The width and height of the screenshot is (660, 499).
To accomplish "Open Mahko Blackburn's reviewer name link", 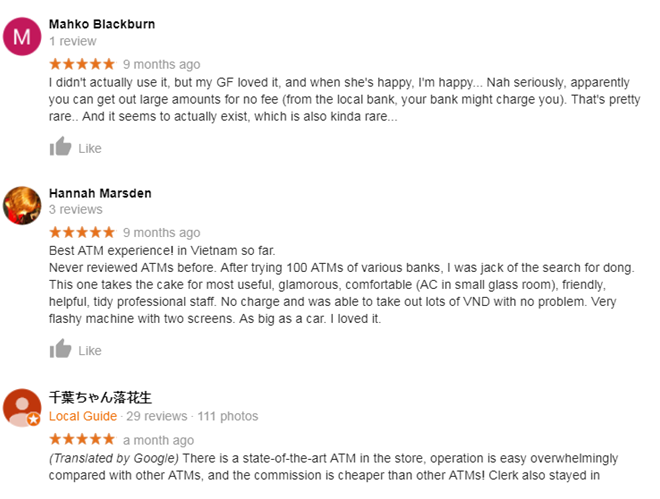I will 102,24.
